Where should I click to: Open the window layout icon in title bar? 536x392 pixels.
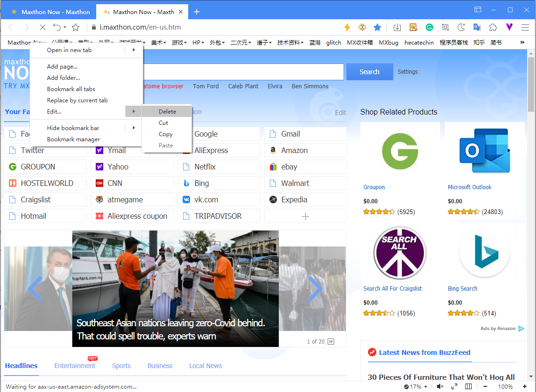pyautogui.click(x=478, y=9)
